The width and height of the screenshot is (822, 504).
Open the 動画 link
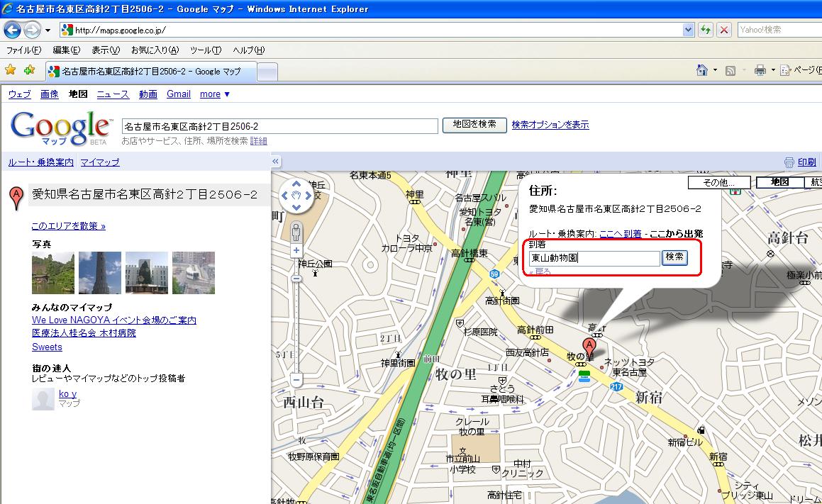(148, 94)
